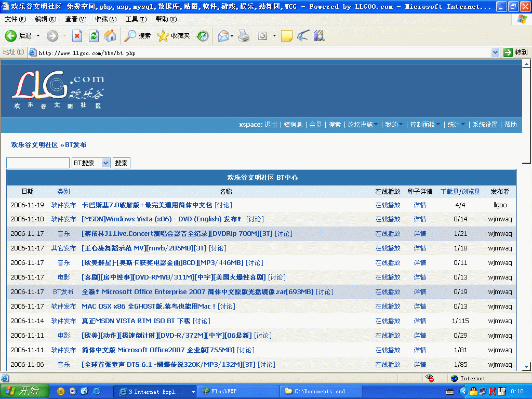
Task: Open Favorites (收藏夹) star button
Action: coord(174,36)
